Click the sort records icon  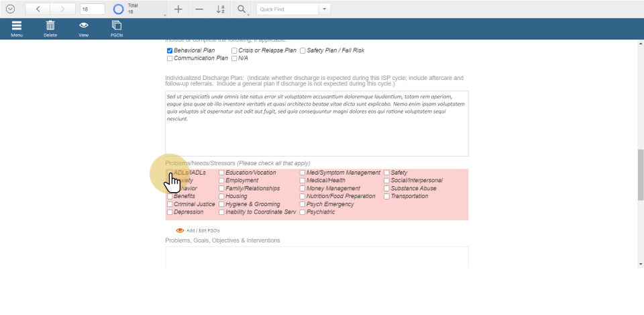(x=221, y=9)
